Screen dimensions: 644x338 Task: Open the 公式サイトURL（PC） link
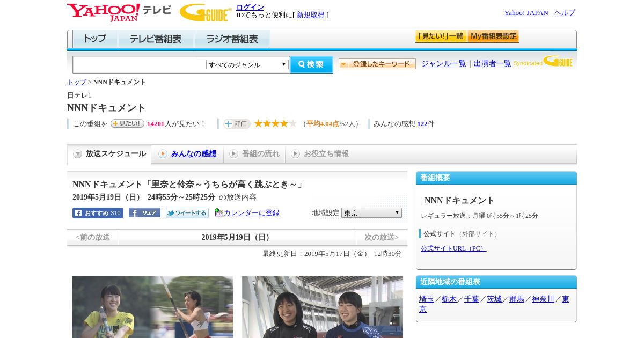pos(453,248)
